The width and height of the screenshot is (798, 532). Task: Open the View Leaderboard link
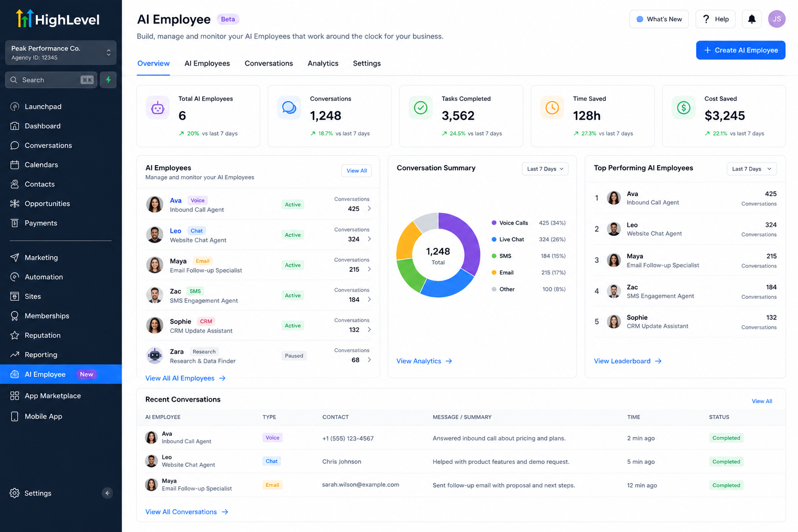click(x=628, y=361)
